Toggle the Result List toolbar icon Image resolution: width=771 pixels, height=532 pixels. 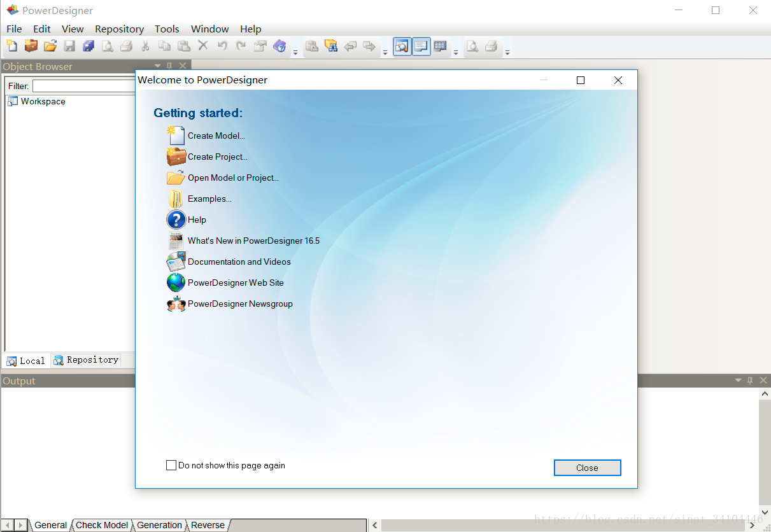coord(440,46)
